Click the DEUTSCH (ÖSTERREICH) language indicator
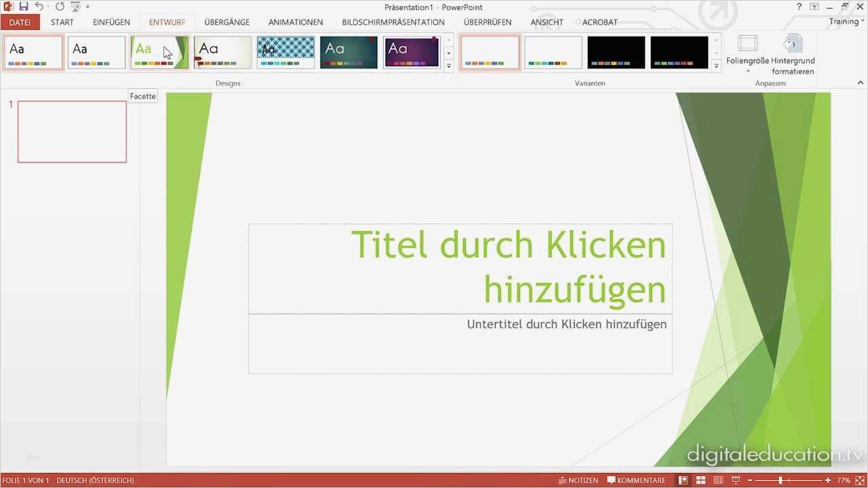Screen dimensions: 868x488 95,481
